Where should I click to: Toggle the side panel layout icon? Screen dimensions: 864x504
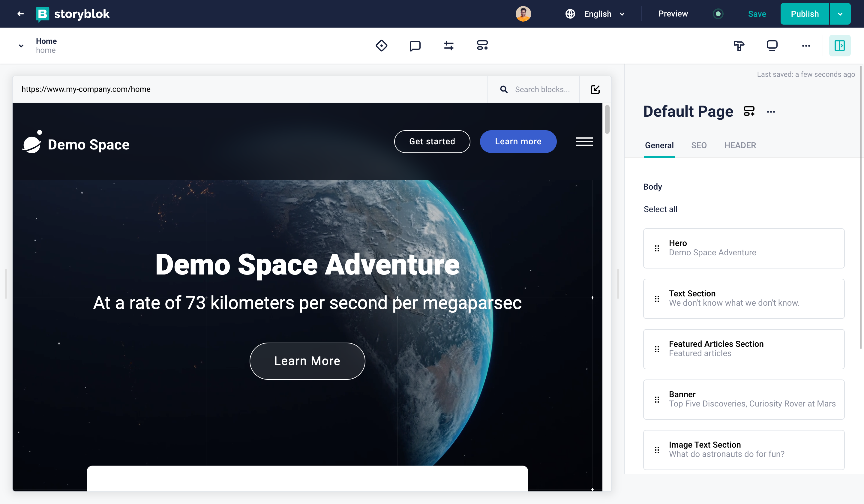click(839, 46)
